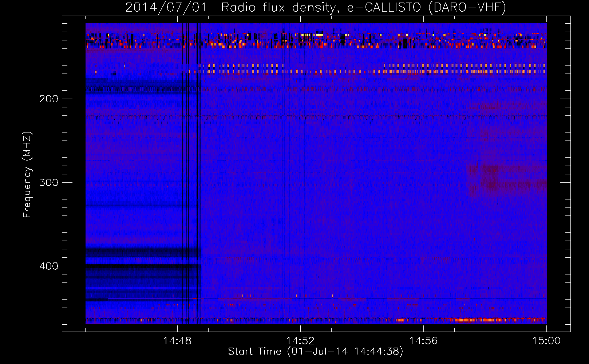This screenshot has width=589, height=364.
Task: Click the '14:48' time tick label
Action: click(x=177, y=341)
